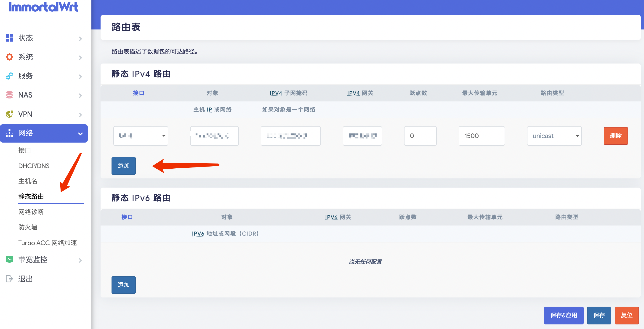This screenshot has height=329, width=644.
Task: Click the 状态 dashboard icon
Action: pos(10,38)
